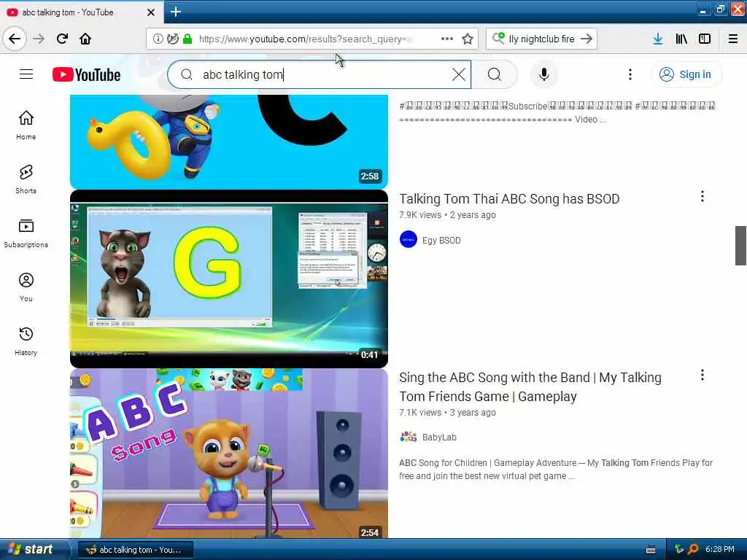Start voice search with microphone
The image size is (747, 560).
click(x=543, y=74)
